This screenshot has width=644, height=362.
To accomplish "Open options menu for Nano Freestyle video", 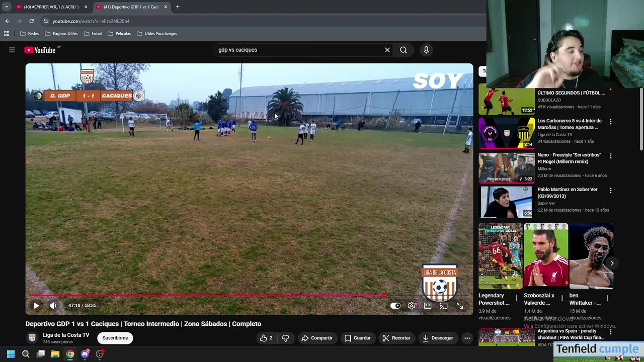I will pos(611,156).
